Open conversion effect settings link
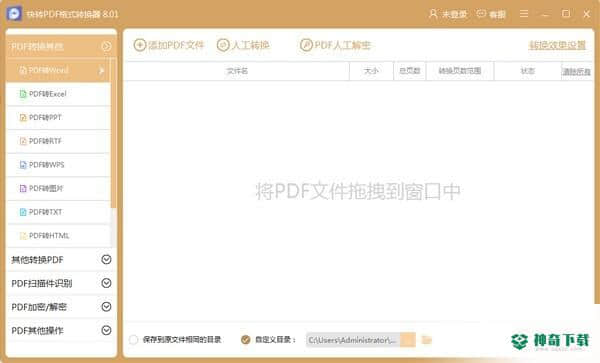Image resolution: width=600 pixels, height=363 pixels. coord(557,45)
